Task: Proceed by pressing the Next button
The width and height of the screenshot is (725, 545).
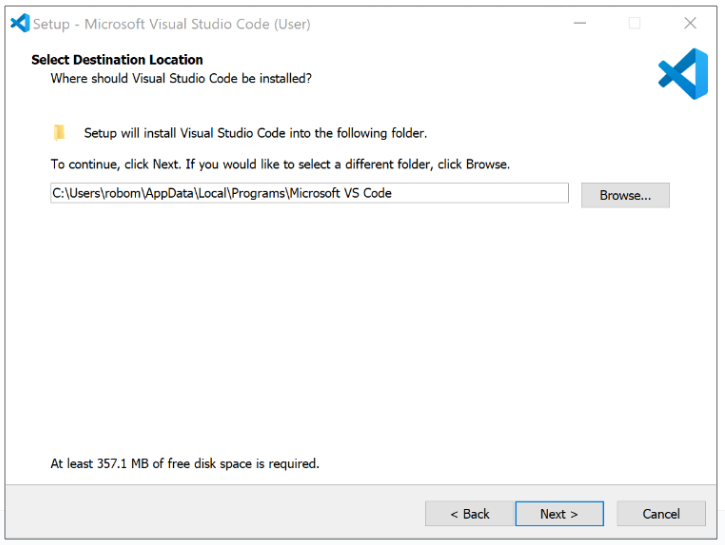Action: [559, 514]
